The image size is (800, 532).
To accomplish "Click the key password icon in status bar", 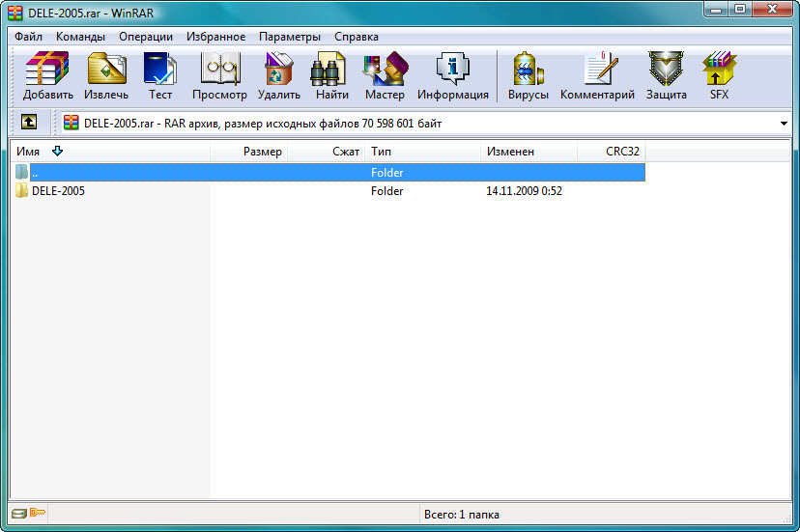I will tap(38, 512).
